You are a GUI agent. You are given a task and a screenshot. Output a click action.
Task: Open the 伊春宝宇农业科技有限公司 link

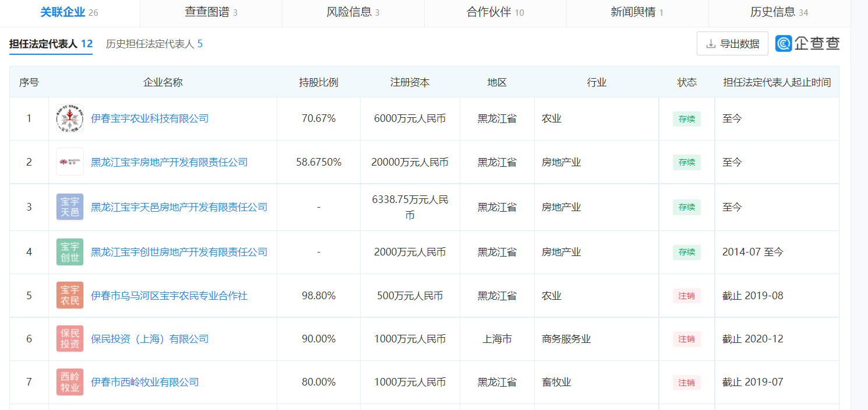[150, 119]
